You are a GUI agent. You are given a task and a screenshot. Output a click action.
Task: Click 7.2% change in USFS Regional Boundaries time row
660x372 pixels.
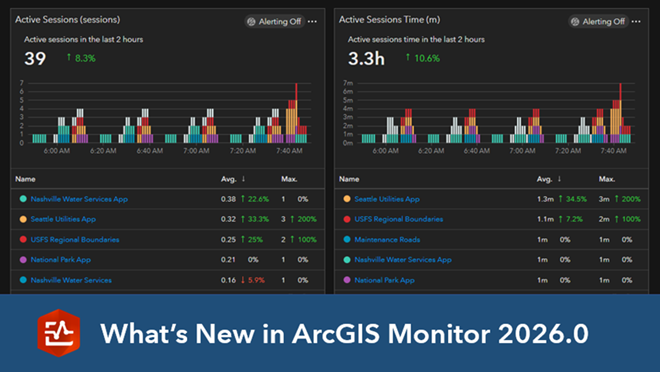[x=571, y=219]
